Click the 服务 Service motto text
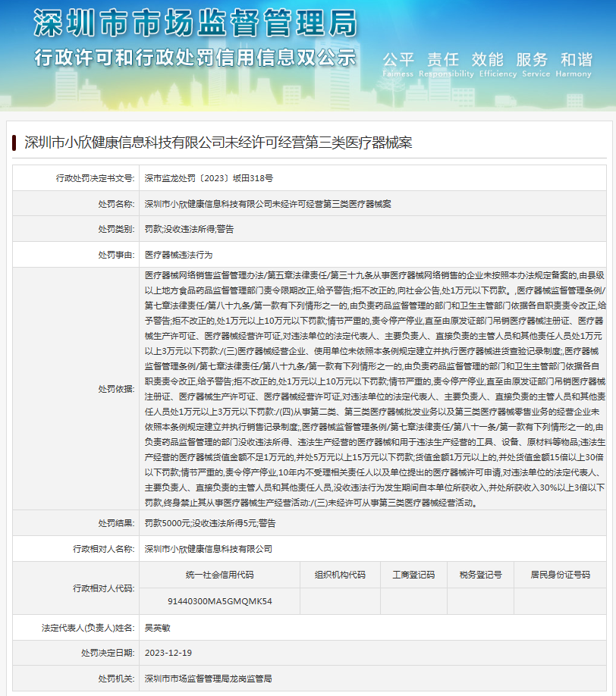The width and height of the screenshot is (616, 696). [536, 64]
